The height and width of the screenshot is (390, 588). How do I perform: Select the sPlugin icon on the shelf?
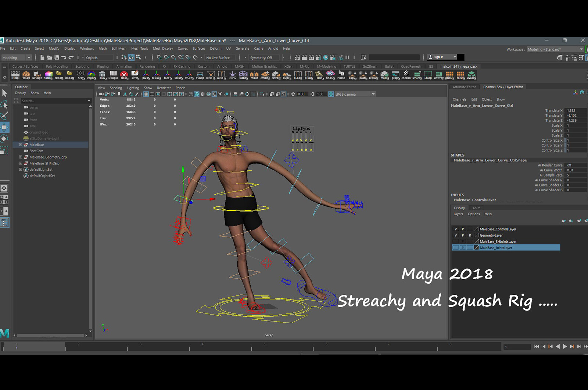coord(113,75)
